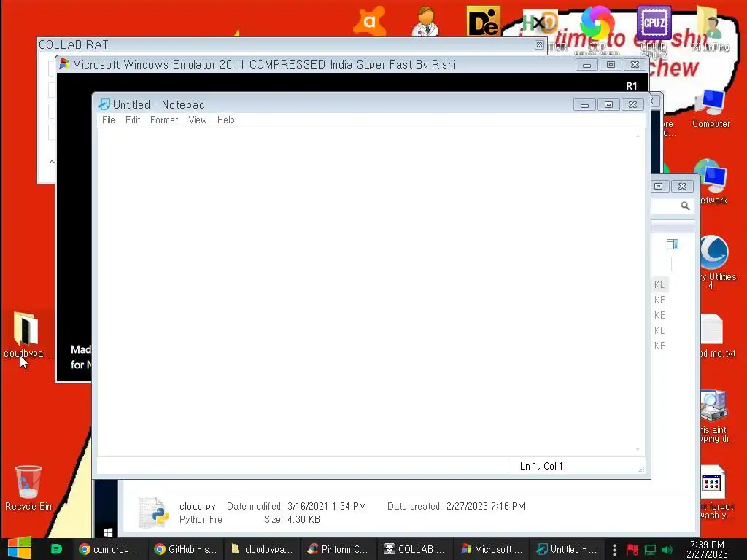Open the File menu in Notepad
This screenshot has width=747, height=560.
click(109, 120)
